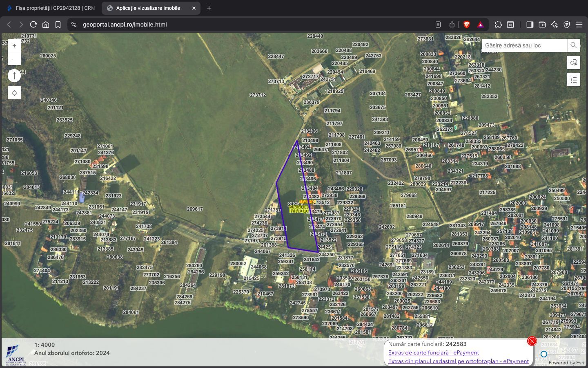The width and height of the screenshot is (588, 368).
Task: Open the browser hamburger menu
Action: click(579, 25)
